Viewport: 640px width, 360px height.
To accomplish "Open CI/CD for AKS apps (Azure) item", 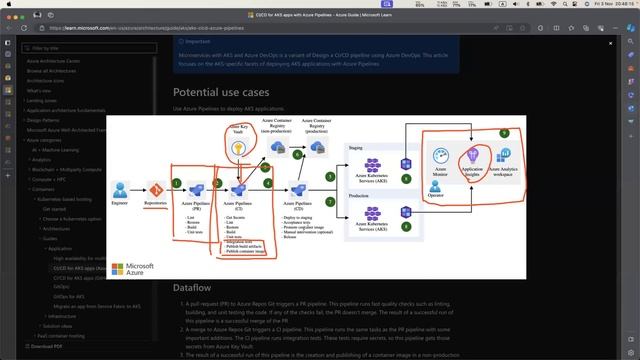I will 80,268.
